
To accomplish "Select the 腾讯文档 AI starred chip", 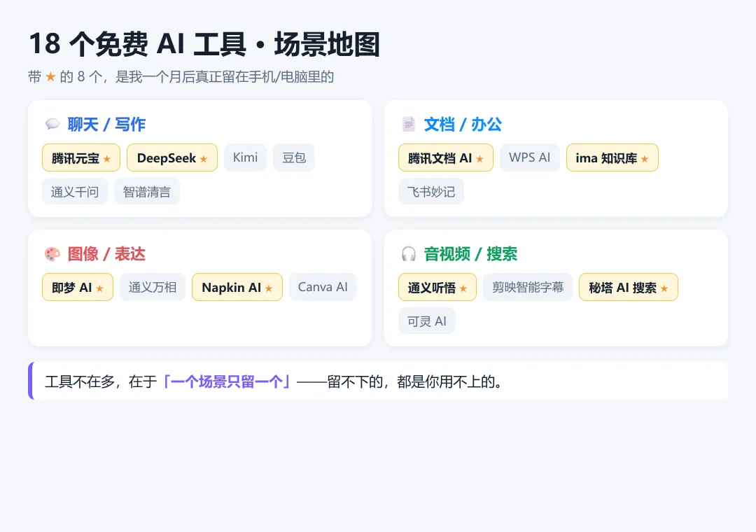I will (x=445, y=157).
